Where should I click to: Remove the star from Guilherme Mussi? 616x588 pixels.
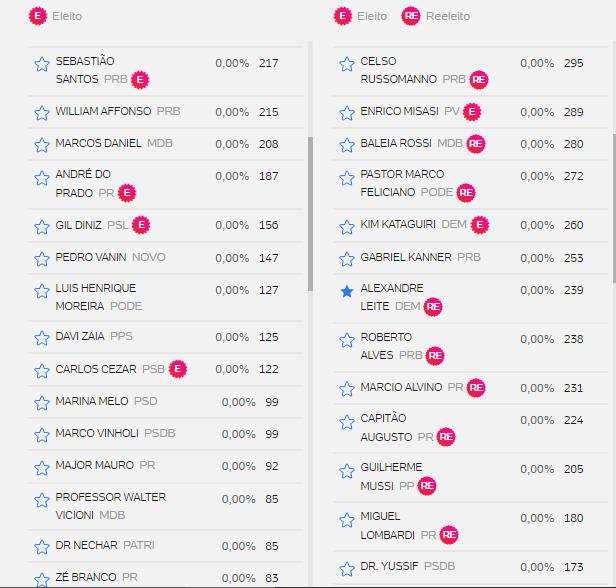347,470
